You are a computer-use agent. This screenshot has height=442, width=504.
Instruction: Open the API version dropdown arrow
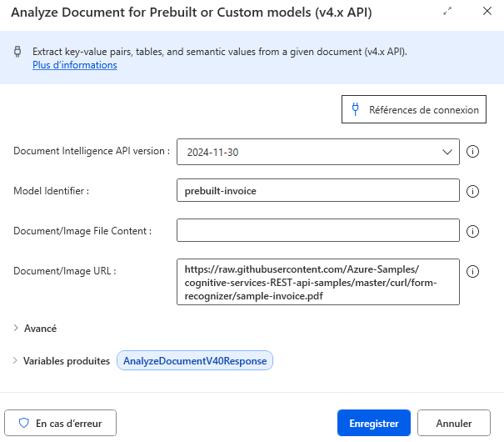447,152
